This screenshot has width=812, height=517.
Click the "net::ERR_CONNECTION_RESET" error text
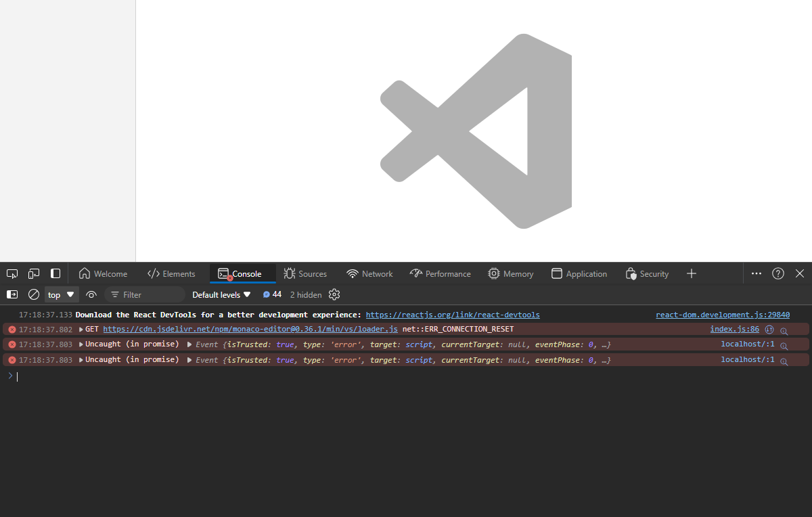coord(458,330)
